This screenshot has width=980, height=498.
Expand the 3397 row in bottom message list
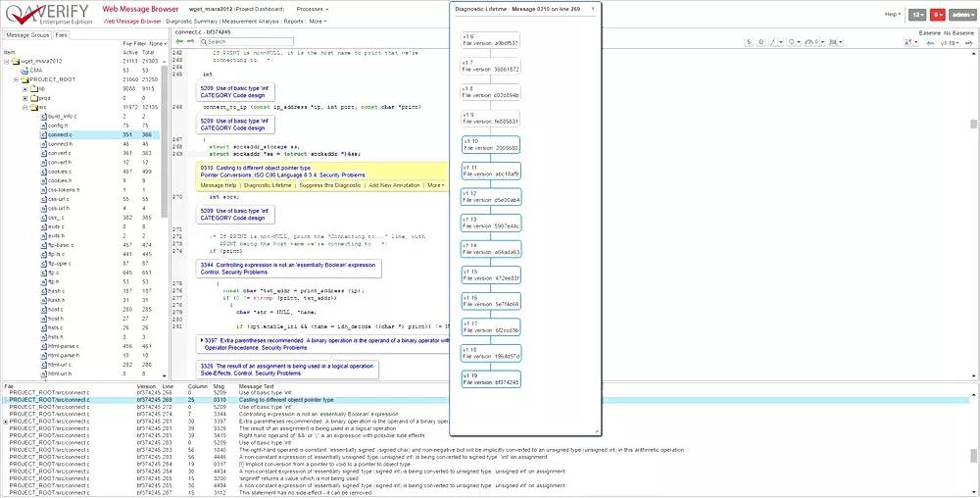tap(6, 422)
